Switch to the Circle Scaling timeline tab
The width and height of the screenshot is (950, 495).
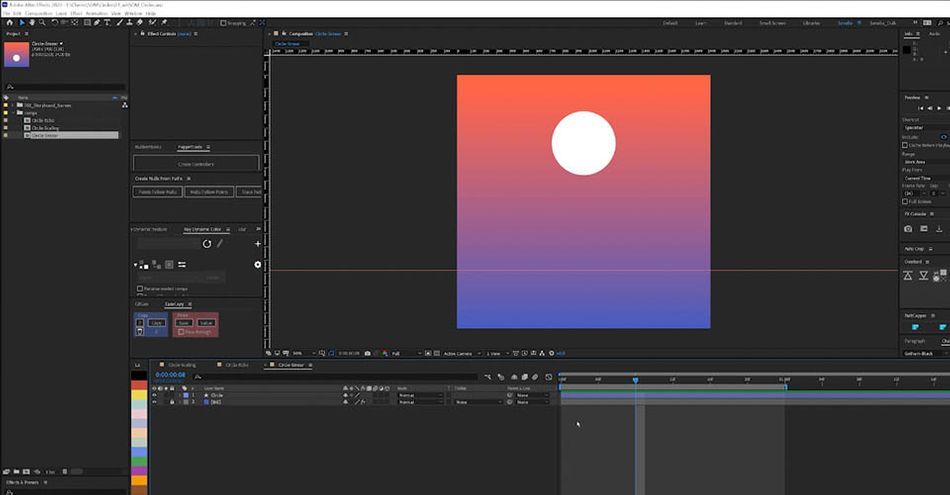[182, 365]
